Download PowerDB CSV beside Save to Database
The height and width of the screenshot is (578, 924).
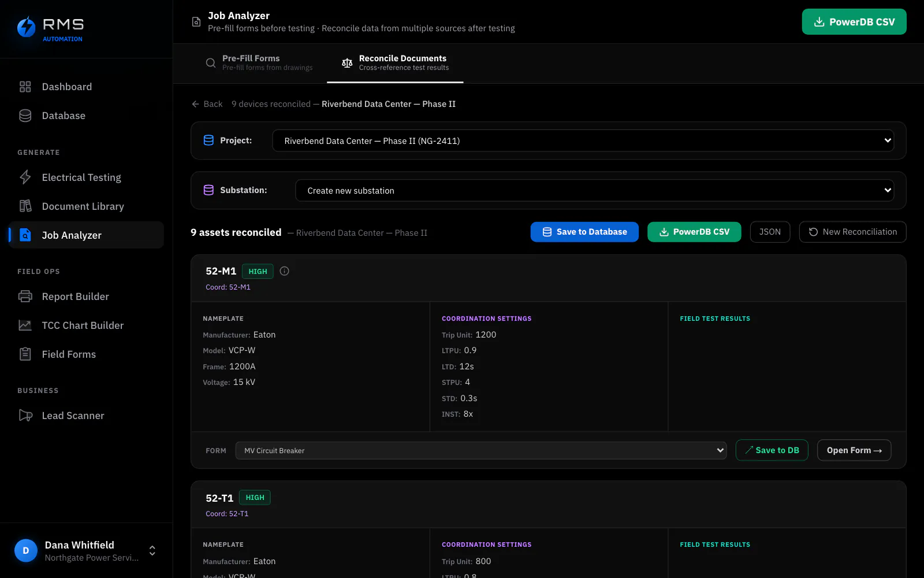pos(694,232)
